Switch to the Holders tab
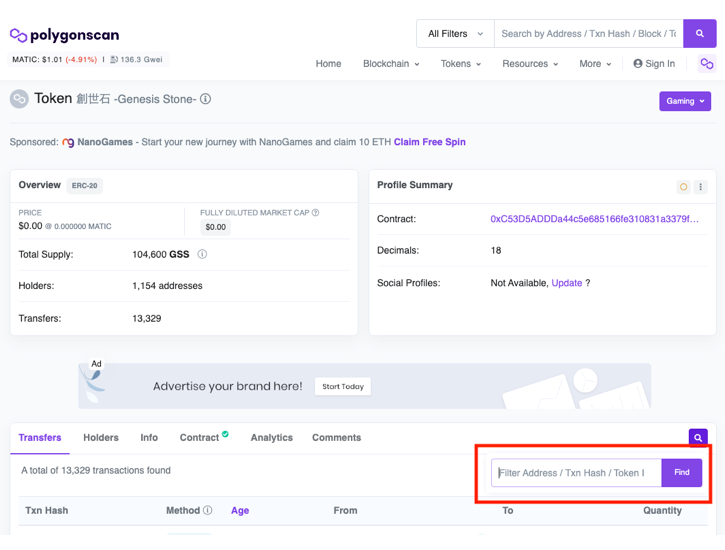The width and height of the screenshot is (725, 550). 101,438
